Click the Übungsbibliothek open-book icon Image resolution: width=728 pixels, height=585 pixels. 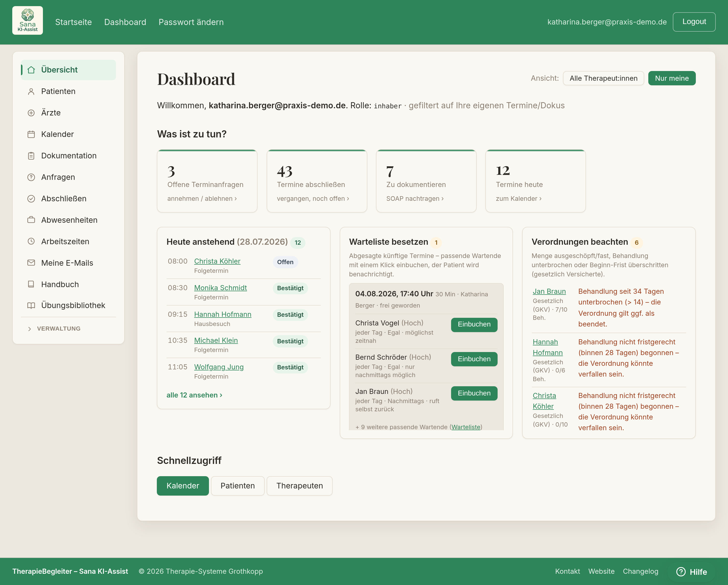[31, 305]
